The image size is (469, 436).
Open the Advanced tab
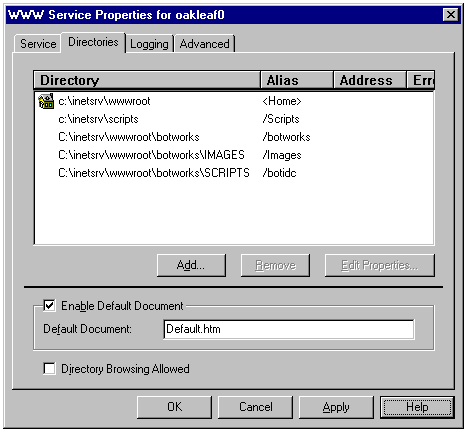point(205,44)
